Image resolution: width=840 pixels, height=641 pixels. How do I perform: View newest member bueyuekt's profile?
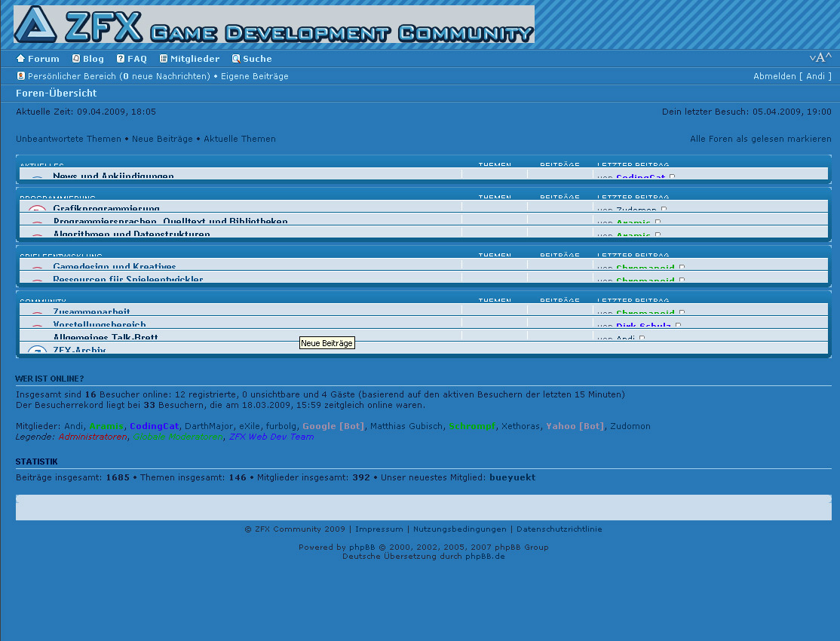tap(512, 477)
